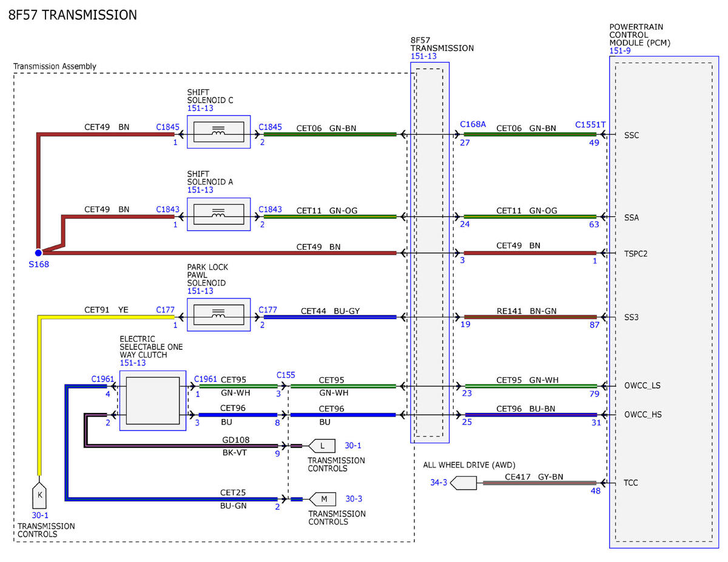Select the Park Lock Pawl Solenoid coil symbol
Viewport: 728px width, 562px height.
[218, 315]
